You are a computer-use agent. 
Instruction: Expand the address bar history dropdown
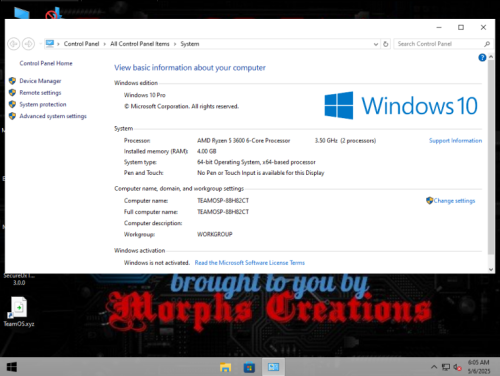(x=376, y=44)
